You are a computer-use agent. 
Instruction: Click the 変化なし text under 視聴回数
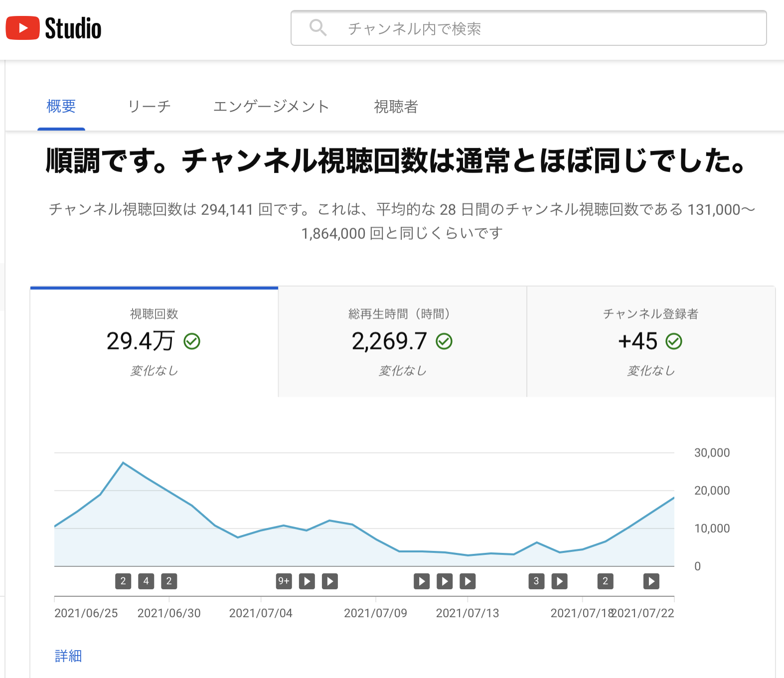tap(154, 370)
